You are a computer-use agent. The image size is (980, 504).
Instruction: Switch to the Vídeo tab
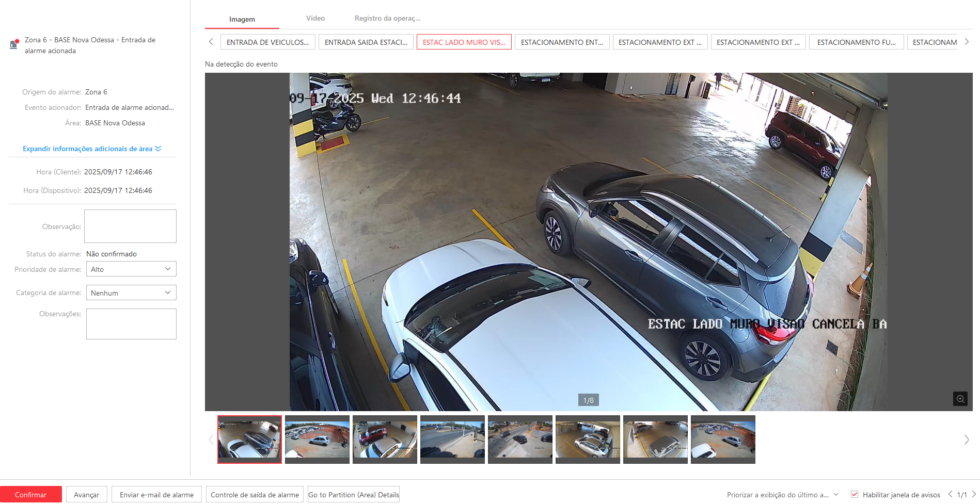coord(315,19)
